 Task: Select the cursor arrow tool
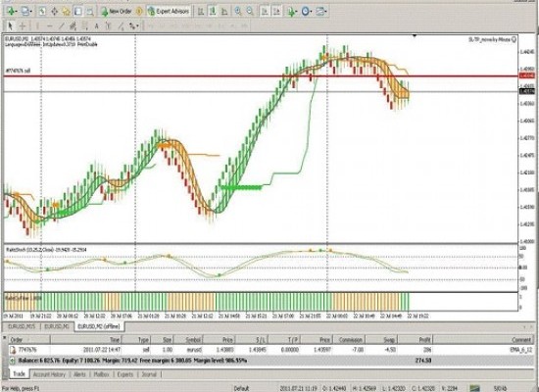(10, 25)
